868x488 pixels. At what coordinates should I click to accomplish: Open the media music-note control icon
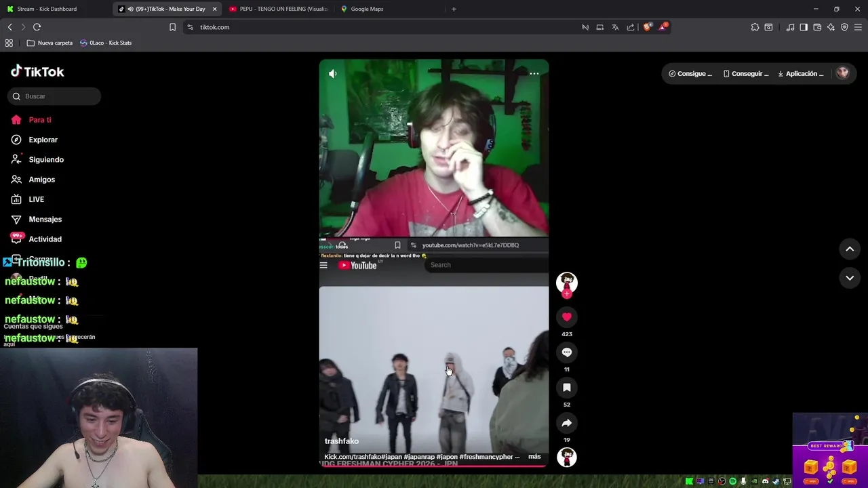pyautogui.click(x=790, y=27)
